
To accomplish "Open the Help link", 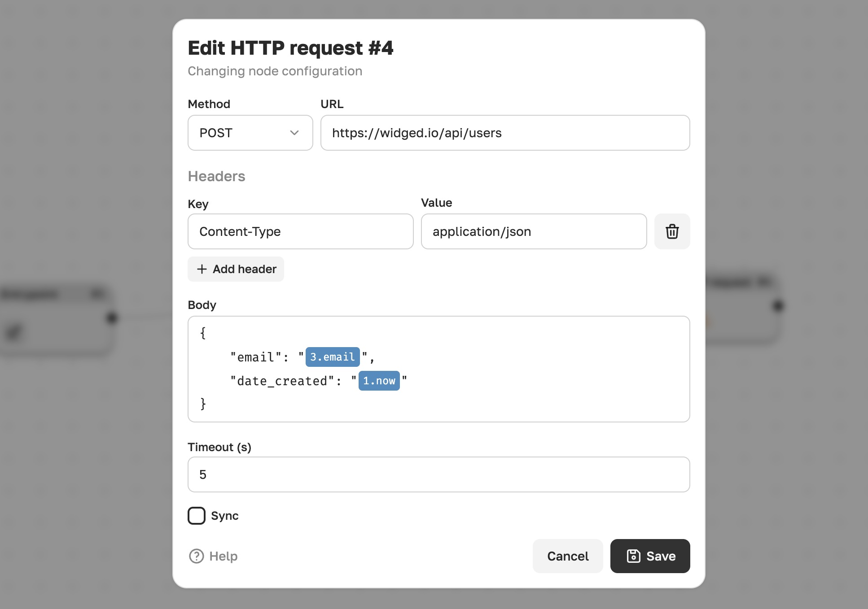I will click(213, 556).
